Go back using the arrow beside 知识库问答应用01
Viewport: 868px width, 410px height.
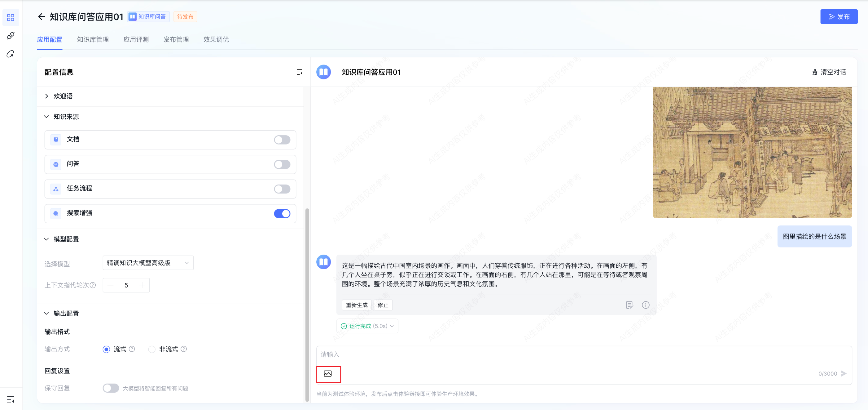pyautogui.click(x=41, y=16)
